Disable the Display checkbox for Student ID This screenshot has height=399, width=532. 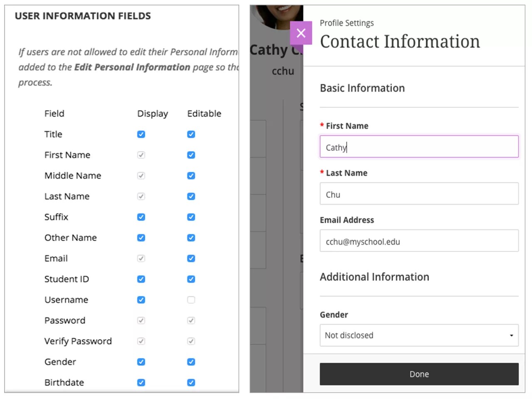141,279
